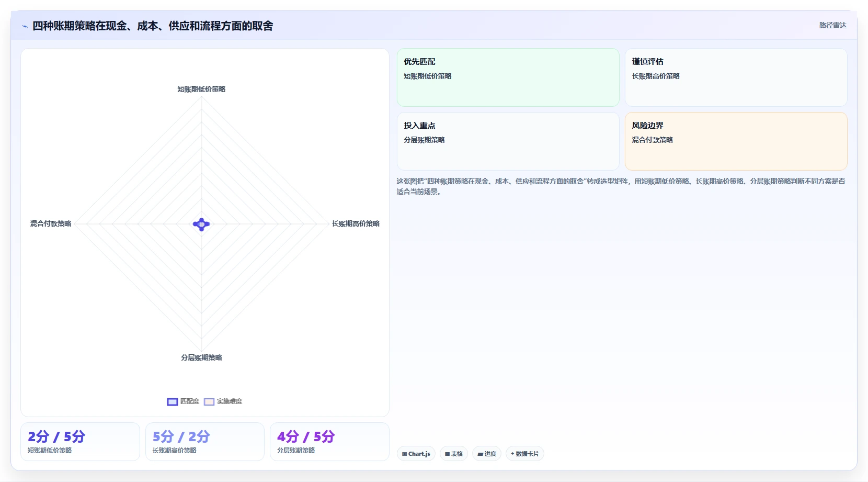Click the 4分 / 5分 score card
The image size is (868, 482).
(329, 442)
